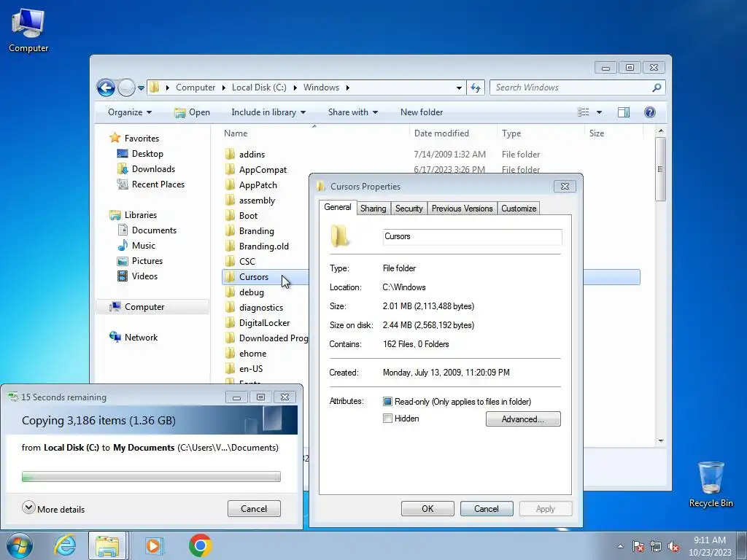Expand Include in library menu

point(268,112)
